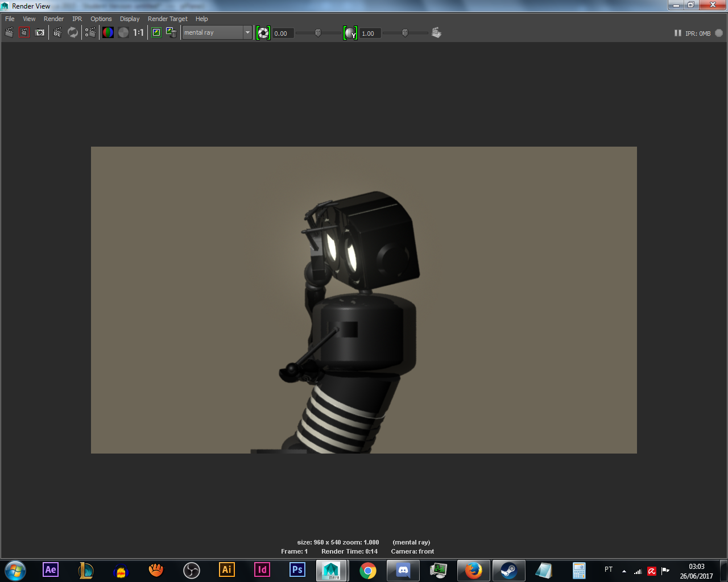Display the image at 1:1 real size

click(x=137, y=32)
